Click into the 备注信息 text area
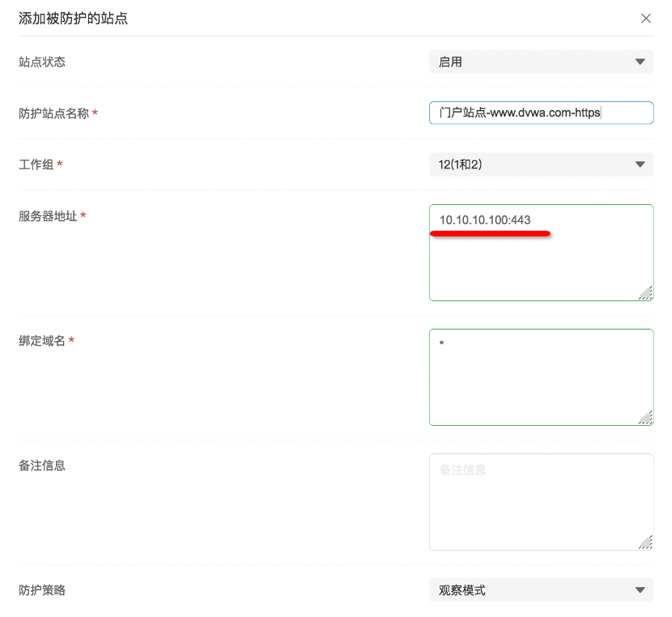This screenshot has height=617, width=672. 540,501
